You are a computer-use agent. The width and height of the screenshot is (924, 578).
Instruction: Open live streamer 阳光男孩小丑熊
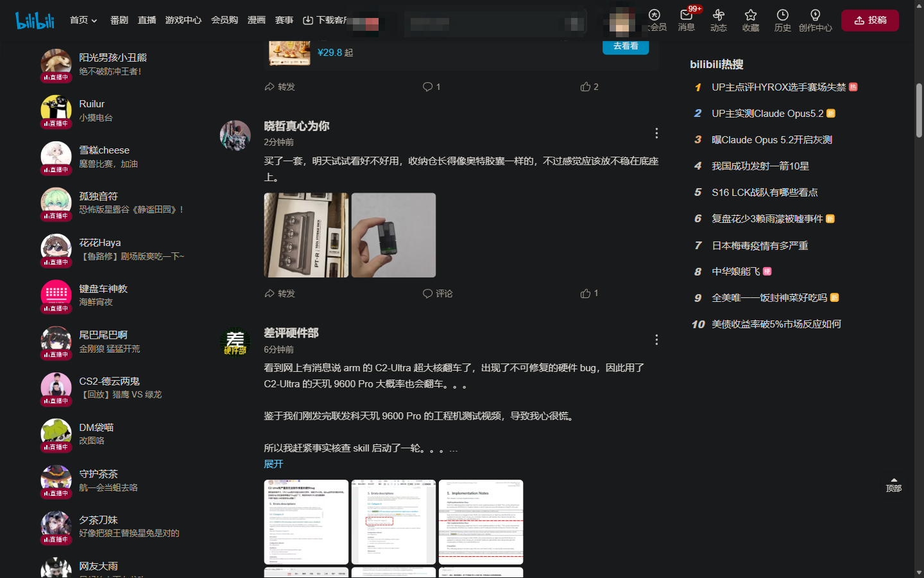coord(56,65)
